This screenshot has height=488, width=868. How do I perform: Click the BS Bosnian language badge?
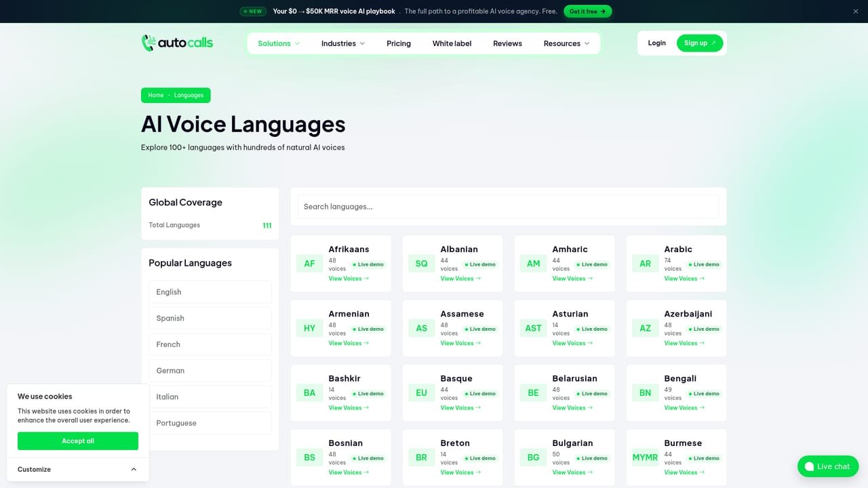(x=309, y=457)
